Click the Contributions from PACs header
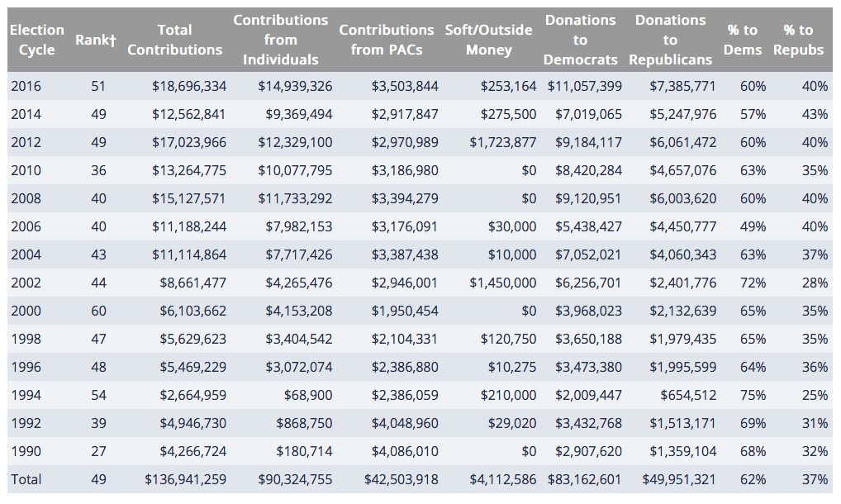 pyautogui.click(x=386, y=40)
